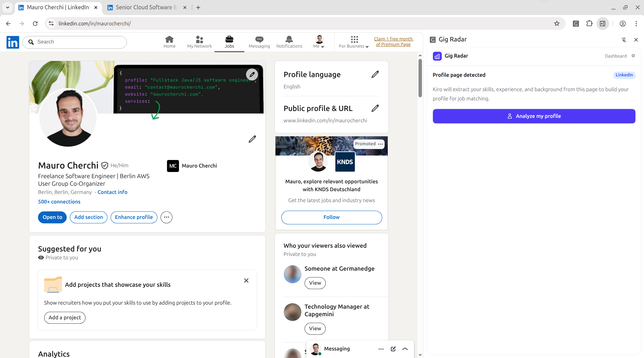Compose new message icon in Messaging bar
Viewport: 644px width, 358px height.
click(x=393, y=349)
